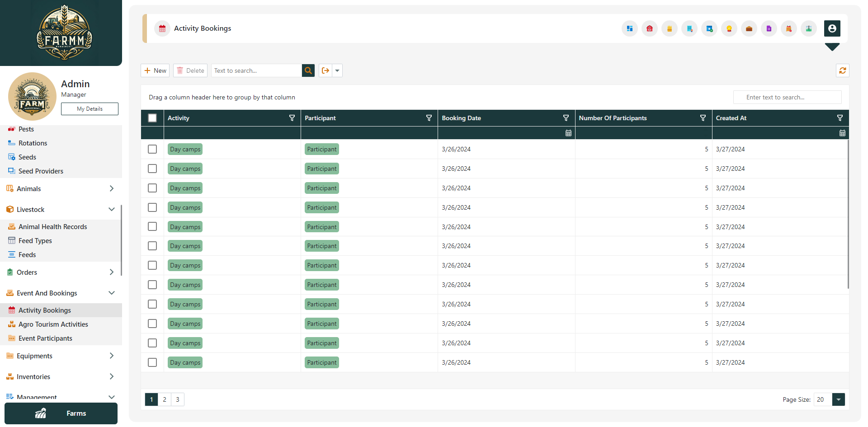Check the first Day camps row checkbox
868x427 pixels.
[x=152, y=149]
